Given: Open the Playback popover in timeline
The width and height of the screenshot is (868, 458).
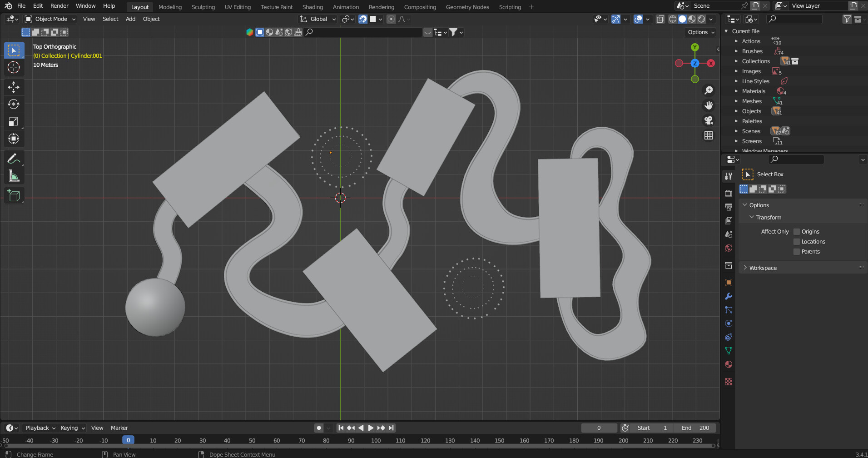Looking at the screenshot, I should [x=40, y=428].
